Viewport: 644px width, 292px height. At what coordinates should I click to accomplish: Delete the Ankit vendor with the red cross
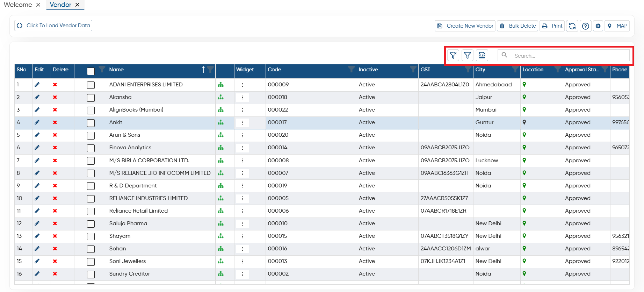click(x=55, y=122)
